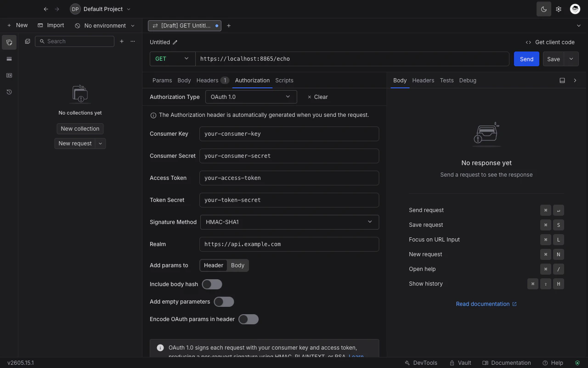Click New in the top toolbar
Image resolution: width=588 pixels, height=368 pixels.
17,25
